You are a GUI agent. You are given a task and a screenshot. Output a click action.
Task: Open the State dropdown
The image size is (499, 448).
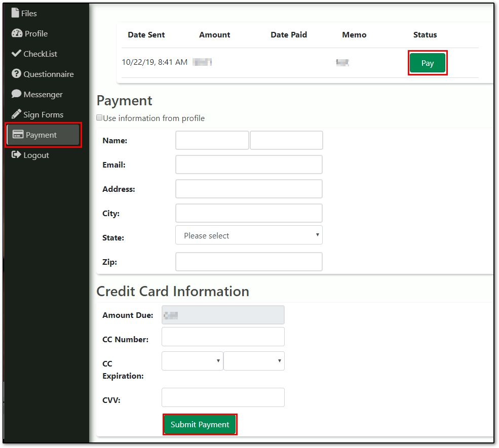pyautogui.click(x=249, y=235)
